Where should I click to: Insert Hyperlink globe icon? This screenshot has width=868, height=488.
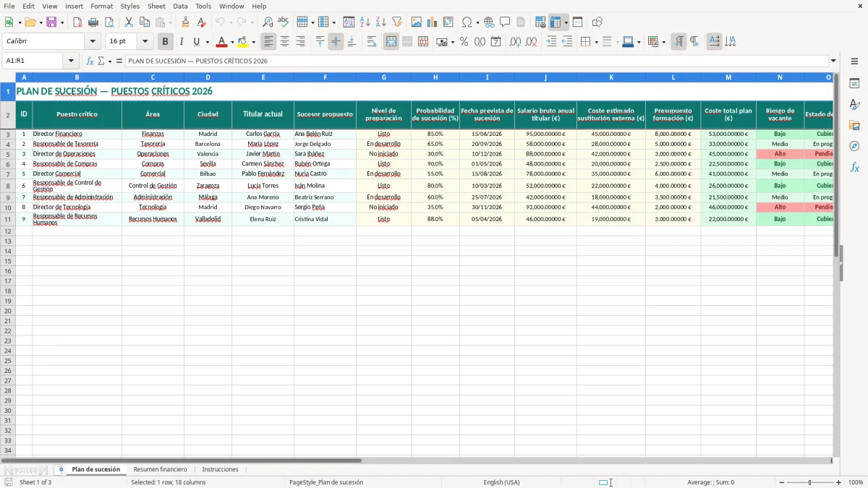tap(489, 22)
